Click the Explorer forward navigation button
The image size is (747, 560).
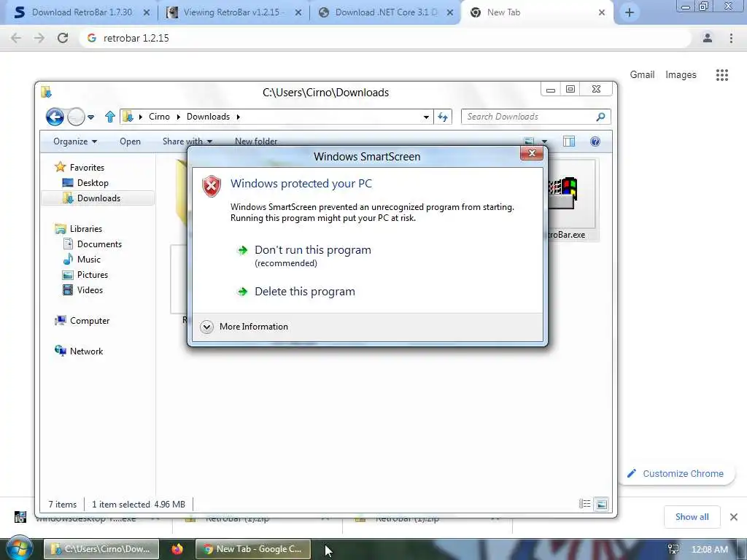tap(76, 117)
